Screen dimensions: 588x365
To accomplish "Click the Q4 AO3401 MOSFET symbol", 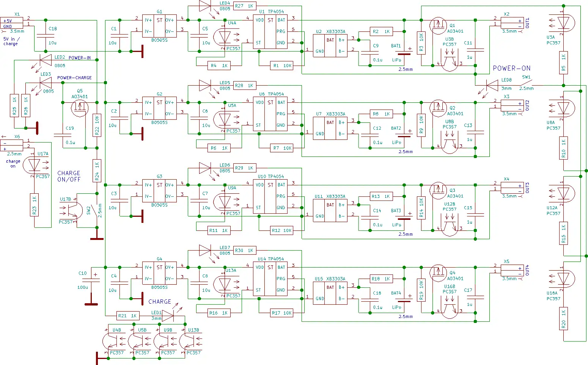I will 438,272.
